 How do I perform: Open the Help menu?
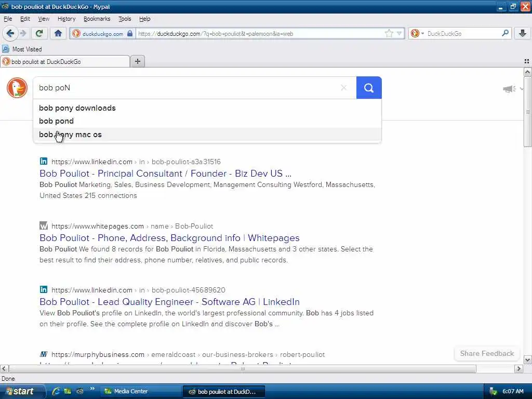point(144,19)
